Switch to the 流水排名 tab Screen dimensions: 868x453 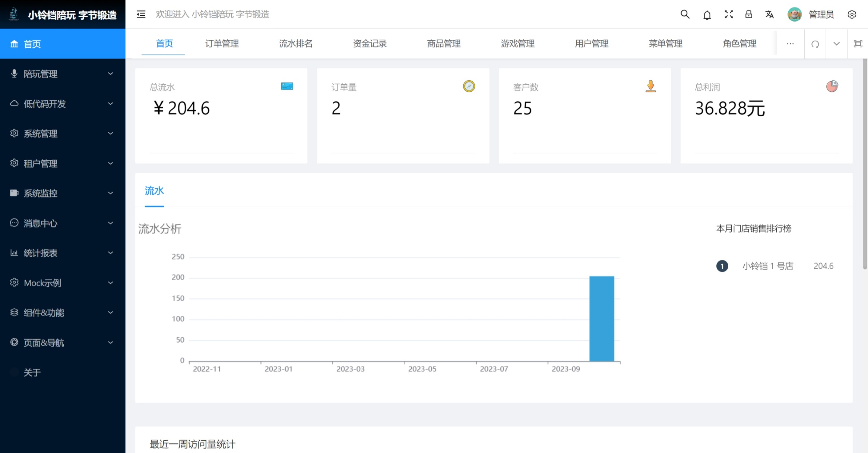[x=296, y=44]
